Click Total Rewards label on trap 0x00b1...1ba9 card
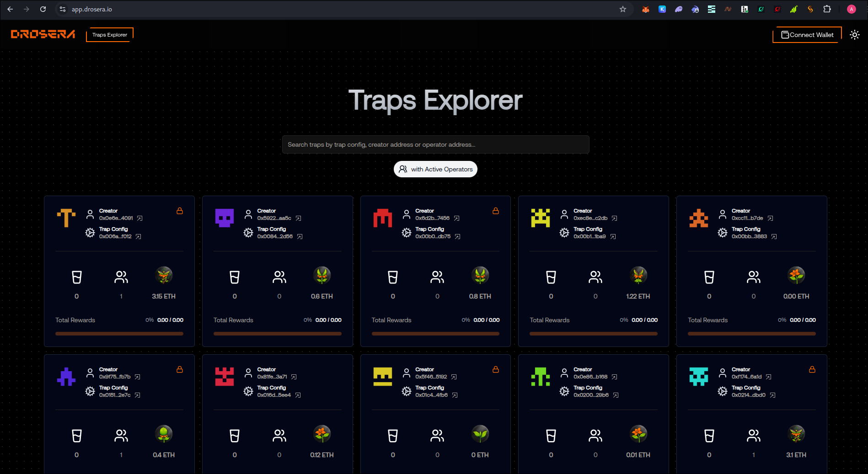This screenshot has width=868, height=474. click(550, 320)
